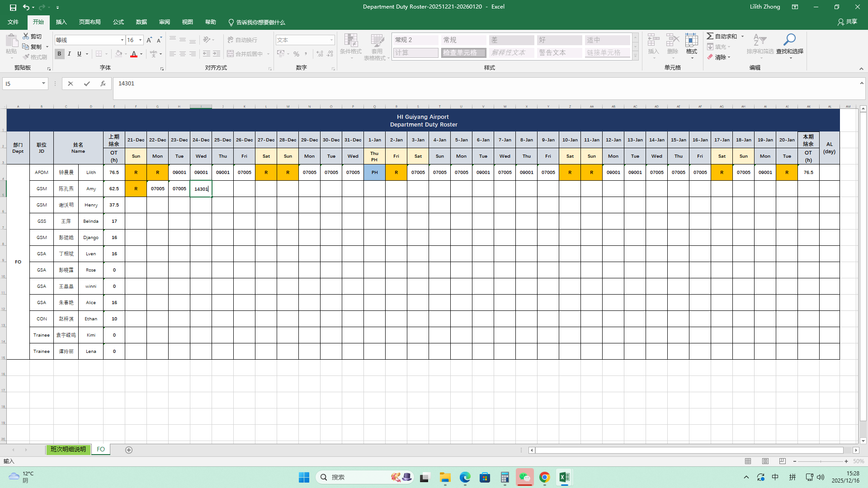Click the Save icon in title bar
Screen dimensions: 868x488
pyautogui.click(x=13, y=7)
